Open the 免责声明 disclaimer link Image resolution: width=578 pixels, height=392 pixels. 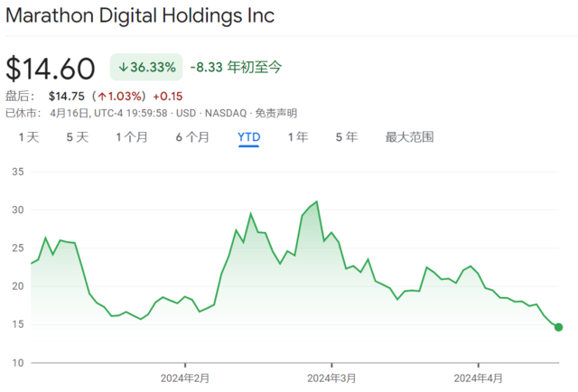[x=275, y=113]
